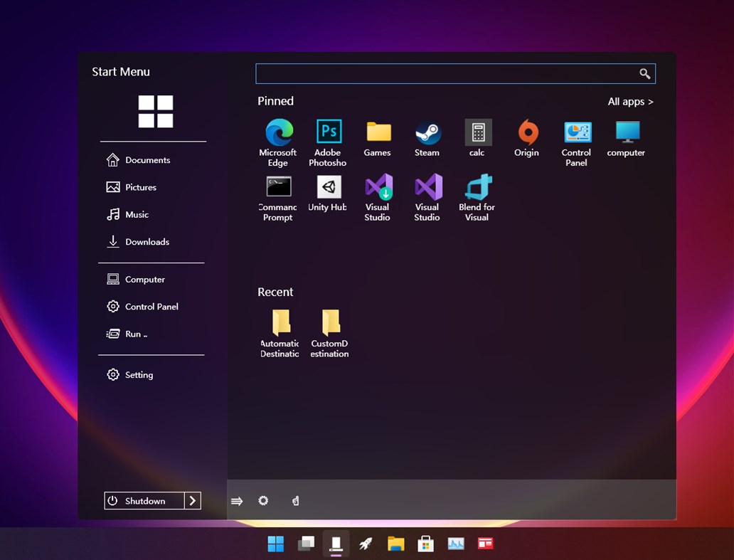734x560 pixels.
Task: Launch Adobe Photoshop from pinned apps
Action: [x=328, y=132]
